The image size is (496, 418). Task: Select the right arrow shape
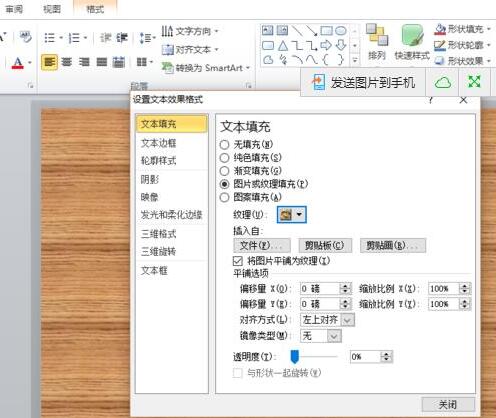[x=326, y=45]
